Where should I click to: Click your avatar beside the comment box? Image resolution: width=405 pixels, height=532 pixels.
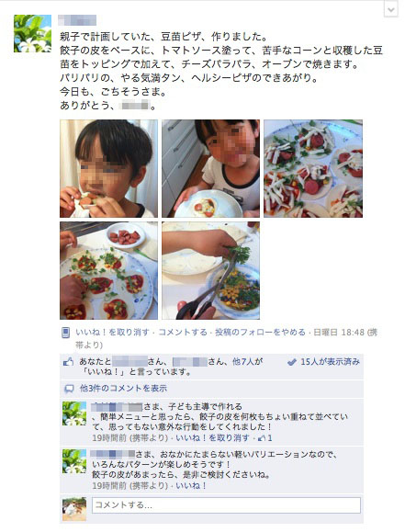click(x=74, y=509)
